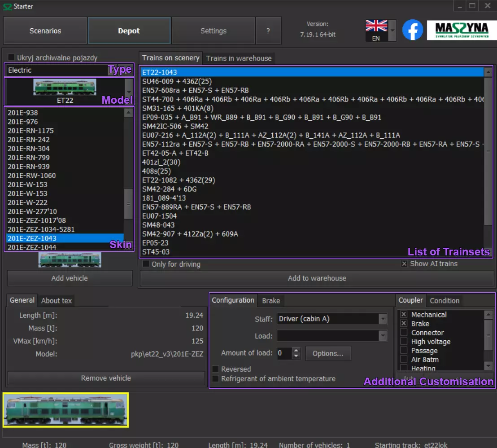Open the Brake tab
Viewport: 497px width, 448px height.
(271, 301)
